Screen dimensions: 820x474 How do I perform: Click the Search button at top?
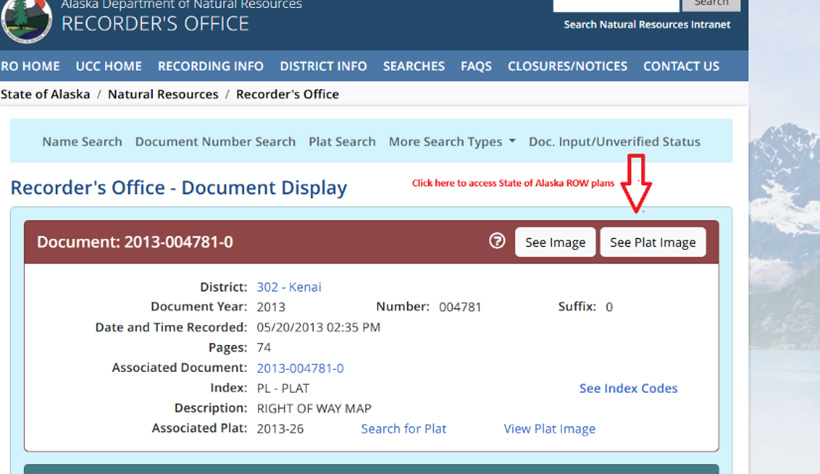coord(711,5)
